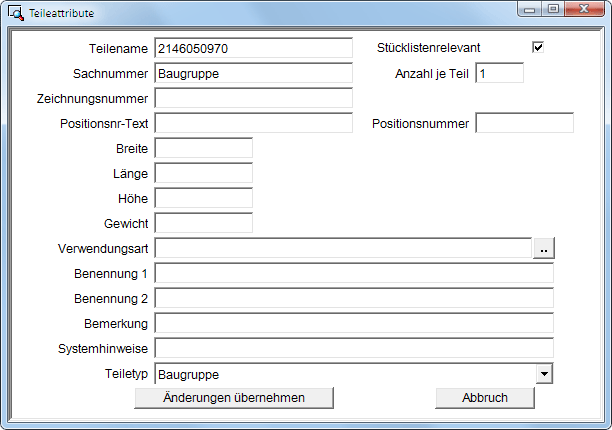Image resolution: width=612 pixels, height=430 pixels.
Task: Select the Bemerkung text field
Action: (353, 323)
